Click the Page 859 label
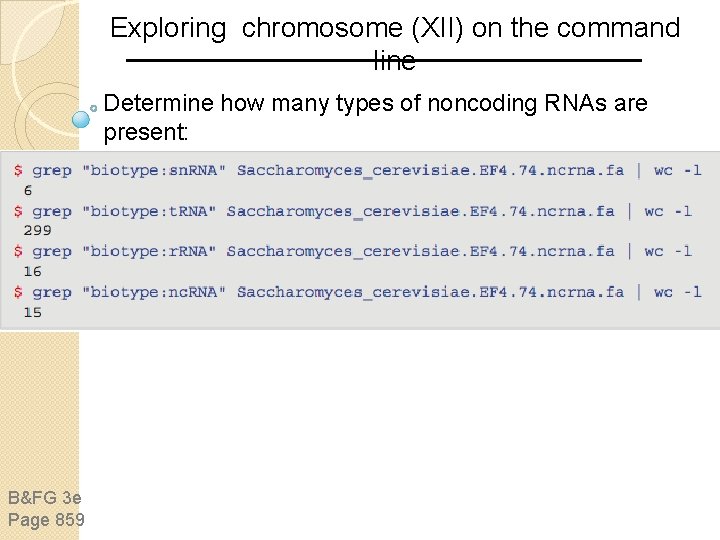 pos(46,519)
